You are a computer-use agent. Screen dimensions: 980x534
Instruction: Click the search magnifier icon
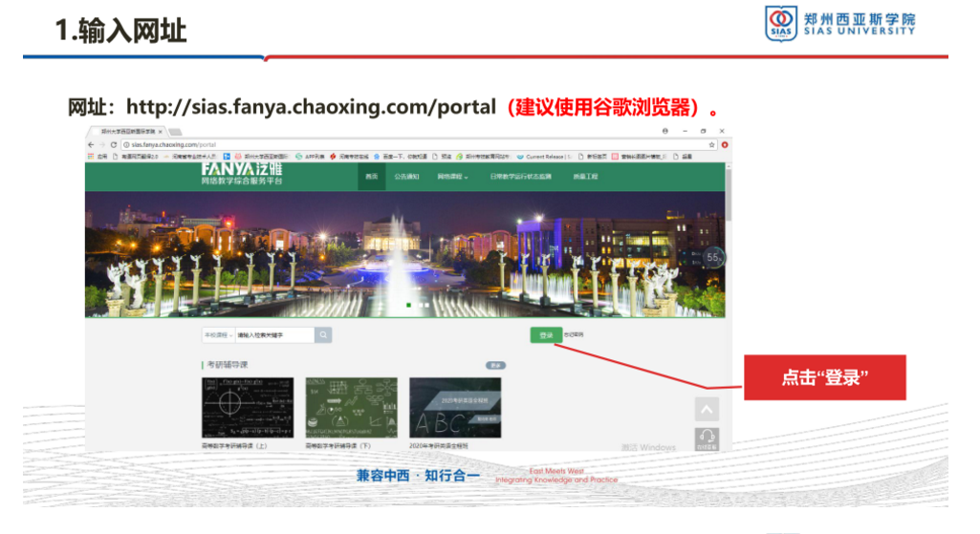tap(324, 335)
